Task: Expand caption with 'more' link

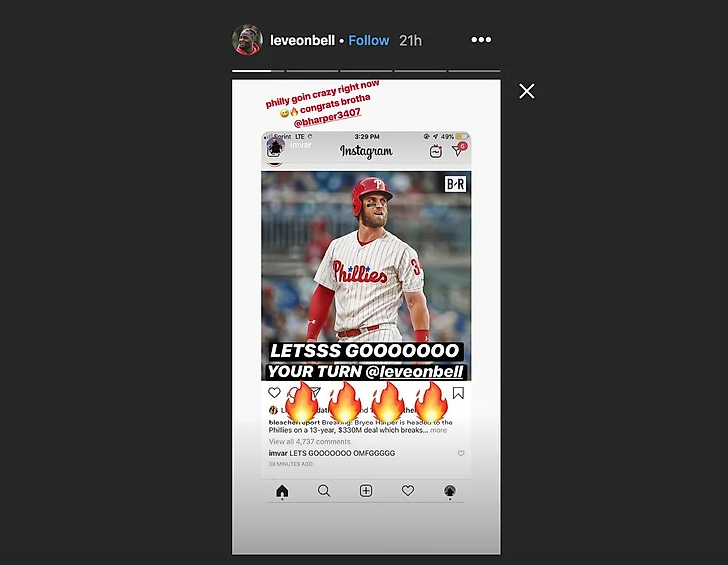Action: point(438,430)
